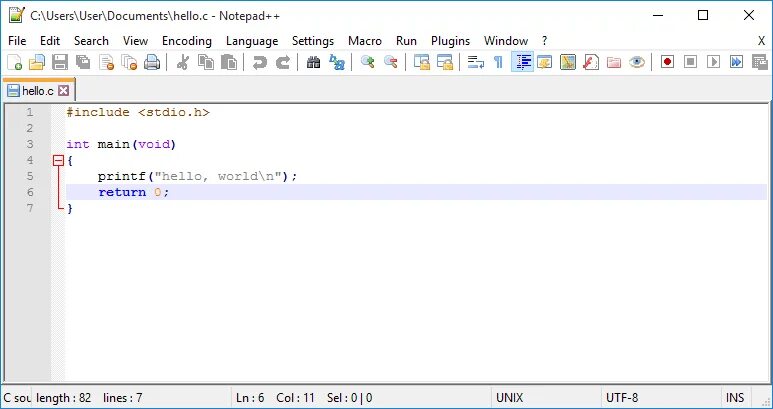Viewport: 773px width, 409px height.
Task: Open the View menu
Action: click(135, 41)
